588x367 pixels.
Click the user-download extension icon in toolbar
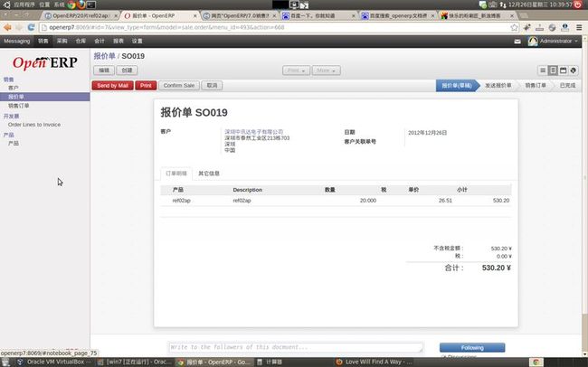tap(564, 27)
